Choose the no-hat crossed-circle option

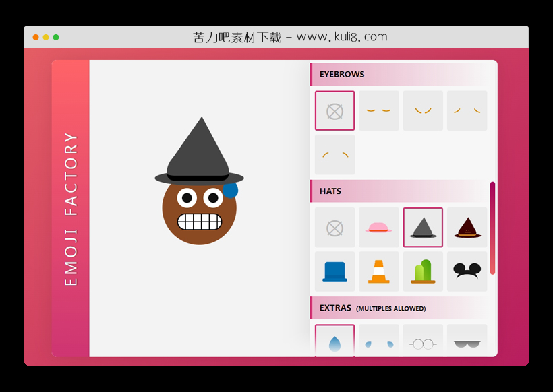[334, 227]
